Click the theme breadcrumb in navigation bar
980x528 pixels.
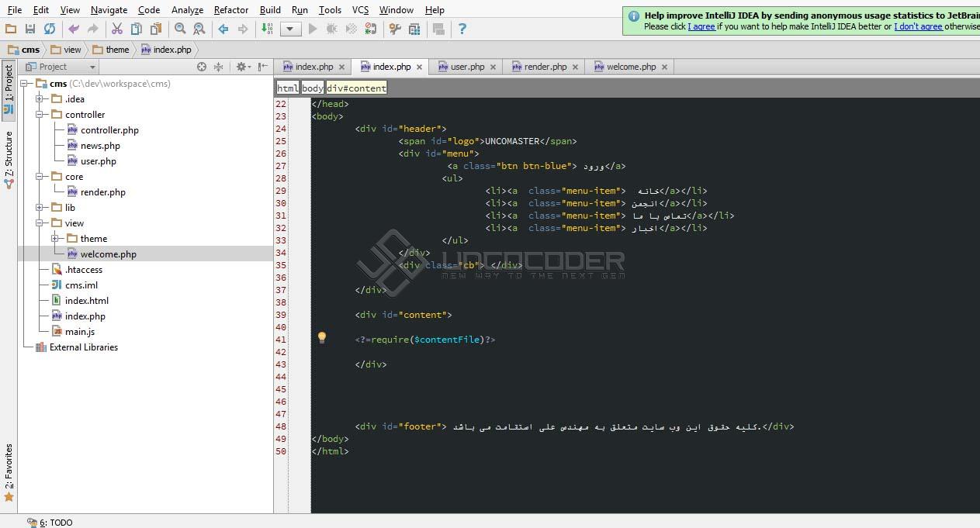[111, 50]
